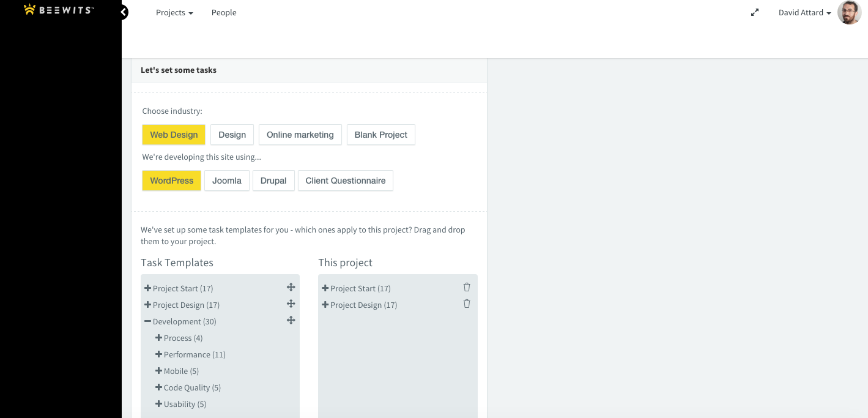
Task: Choose Blank Project option
Action: click(381, 135)
